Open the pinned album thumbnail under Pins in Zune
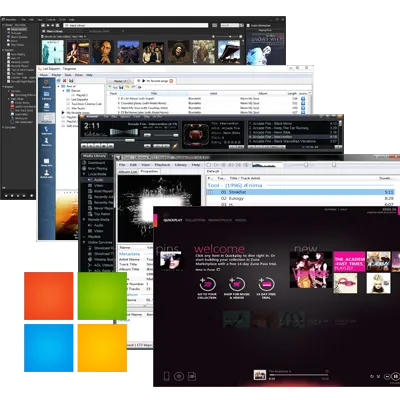 pos(171,262)
